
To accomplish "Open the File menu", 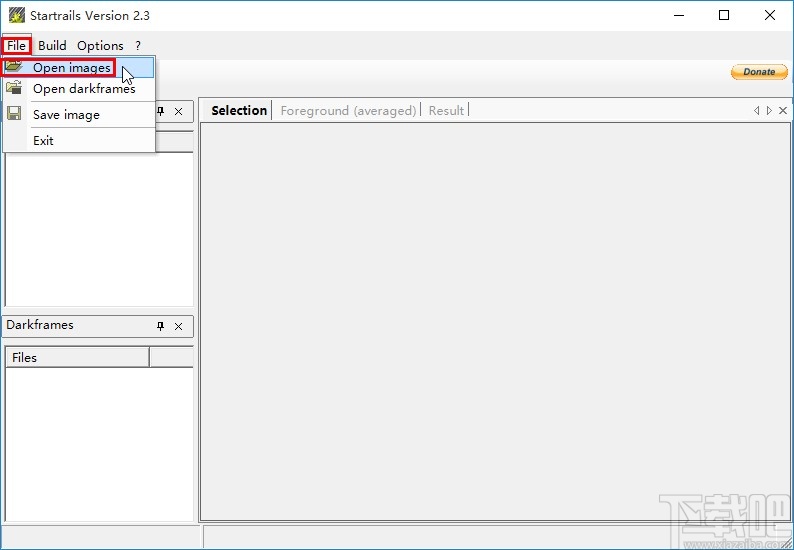I will (16, 46).
